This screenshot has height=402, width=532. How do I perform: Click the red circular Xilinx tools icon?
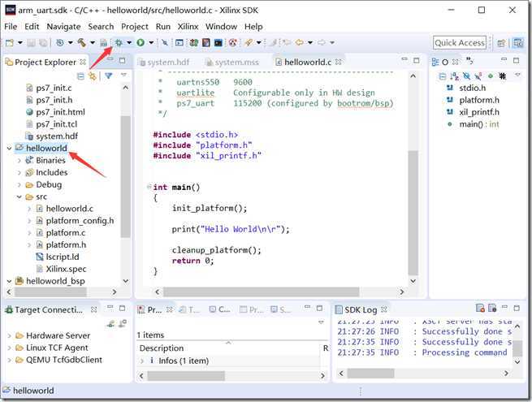pyautogui.click(x=233, y=43)
